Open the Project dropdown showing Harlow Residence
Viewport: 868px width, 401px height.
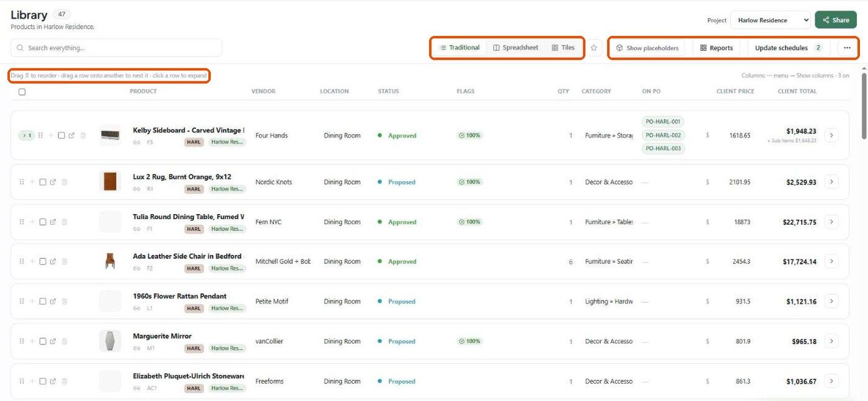(771, 20)
